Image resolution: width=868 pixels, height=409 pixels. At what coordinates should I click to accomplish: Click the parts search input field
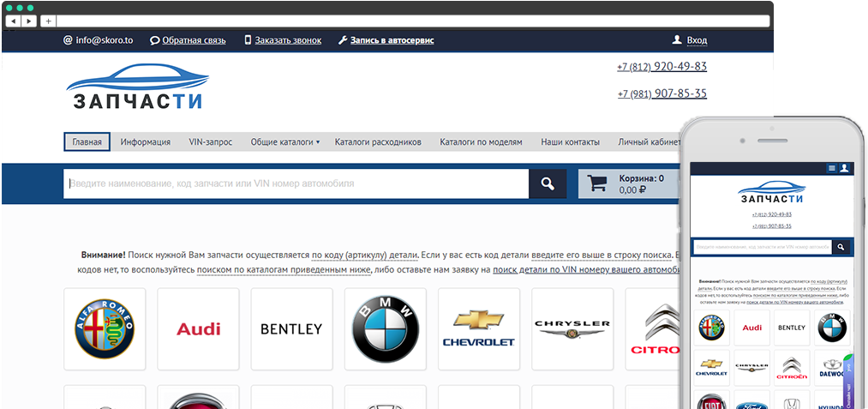[296, 183]
